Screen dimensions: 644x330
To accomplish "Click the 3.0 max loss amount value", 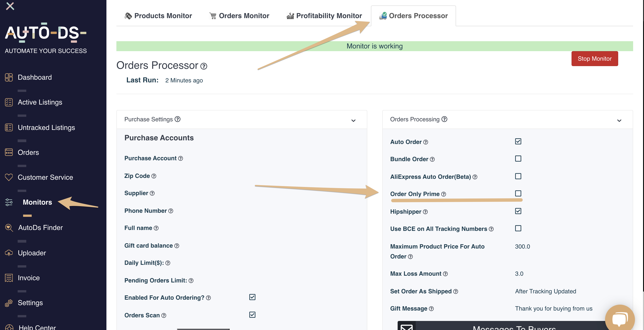I will click(519, 274).
